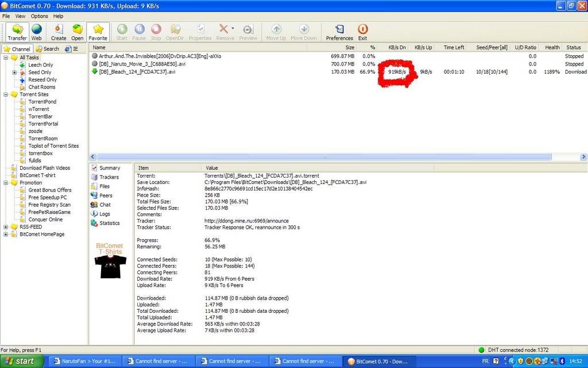Switch to the Channel sidebar tab

click(x=17, y=49)
